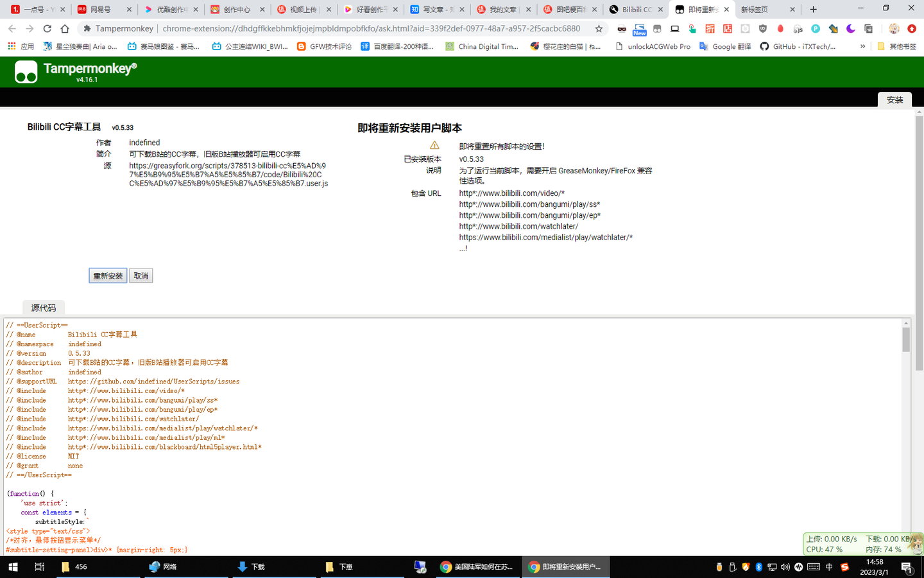Screen dimensions: 924x578
Task: Open the unlockACGWeb Pro bookmark
Action: 653,46
